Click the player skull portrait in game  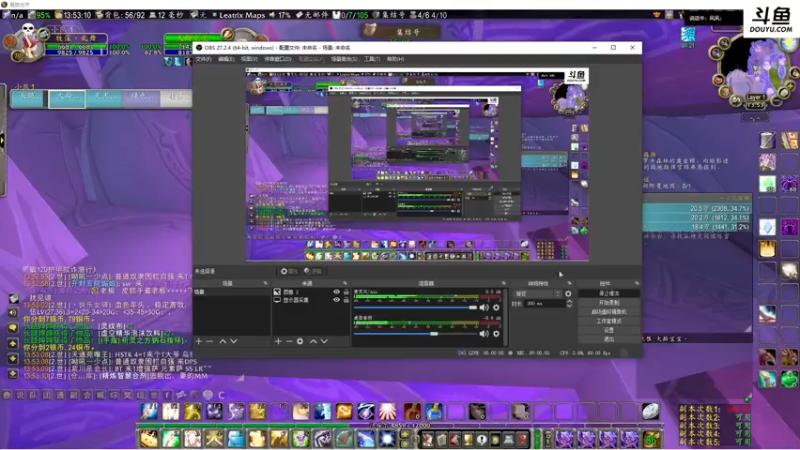tap(29, 43)
